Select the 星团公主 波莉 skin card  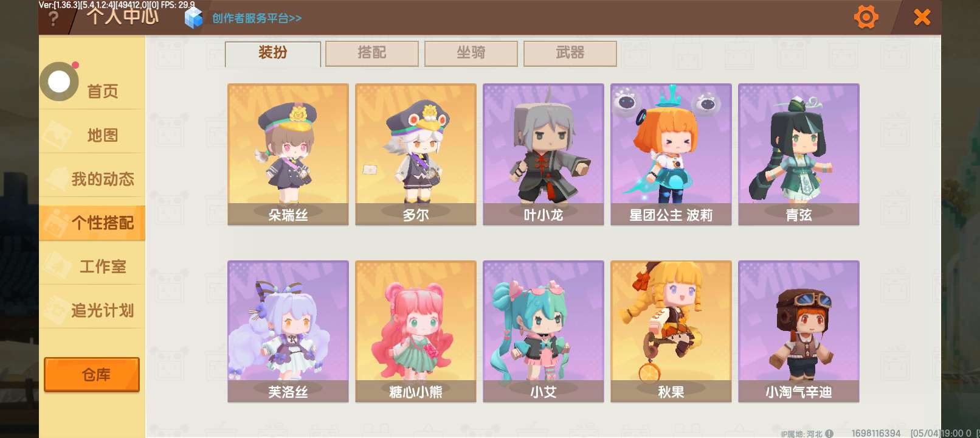click(x=671, y=155)
